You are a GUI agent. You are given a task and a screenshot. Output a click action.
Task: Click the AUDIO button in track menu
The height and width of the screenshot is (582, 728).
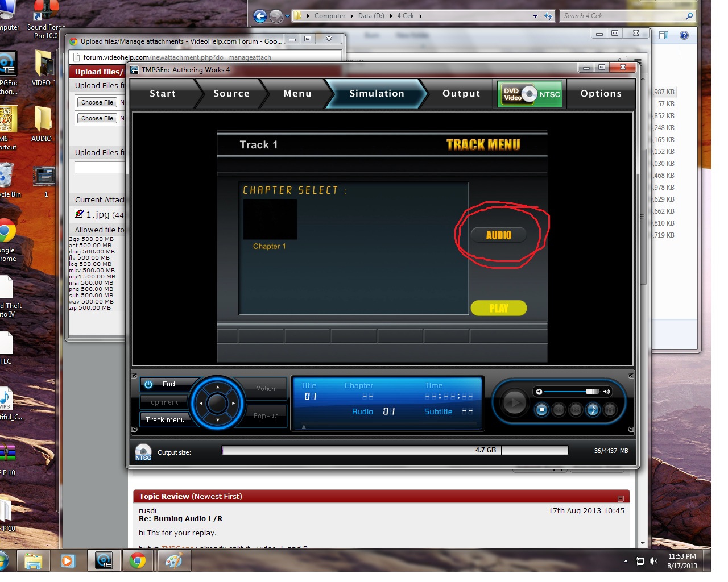498,235
